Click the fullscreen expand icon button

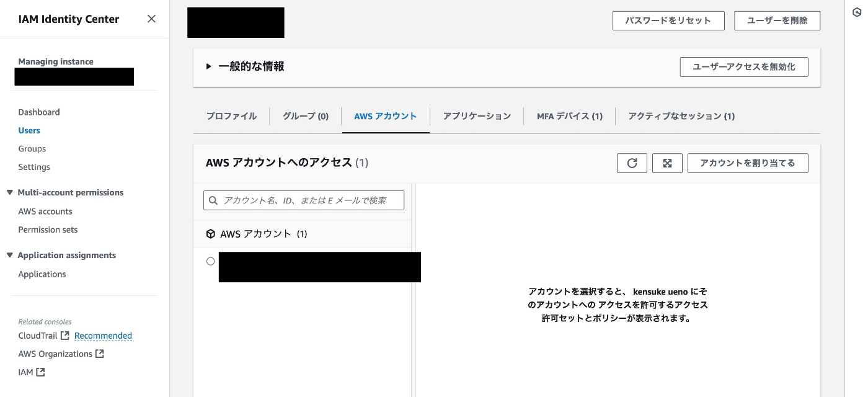pos(667,163)
